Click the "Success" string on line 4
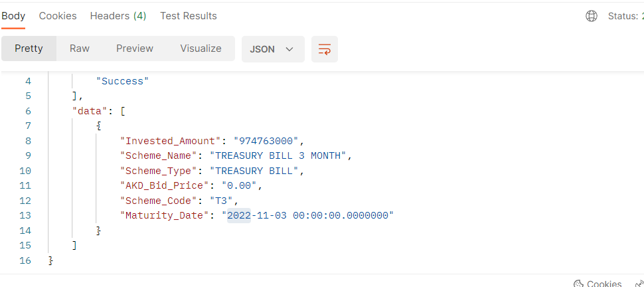Screen dimensions: 644x287 (x=122, y=81)
